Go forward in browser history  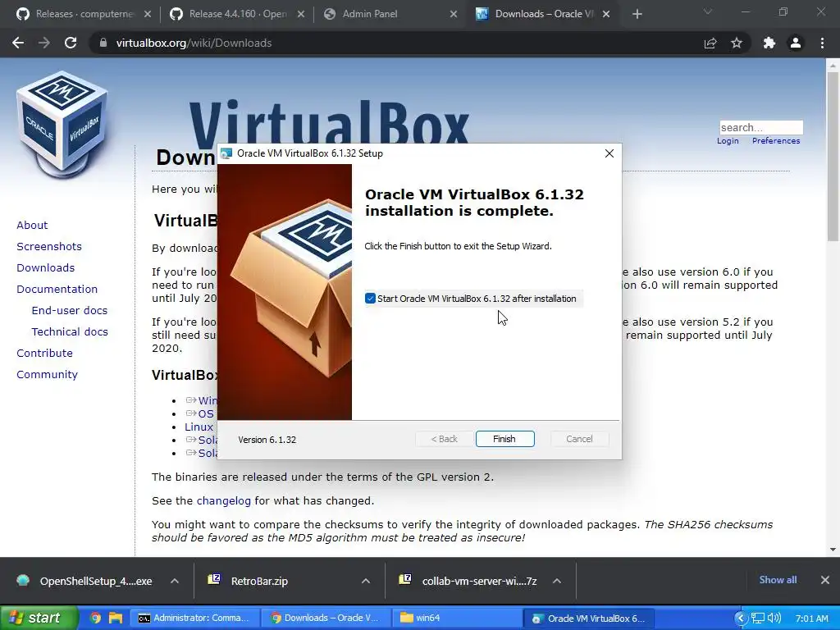(44, 43)
